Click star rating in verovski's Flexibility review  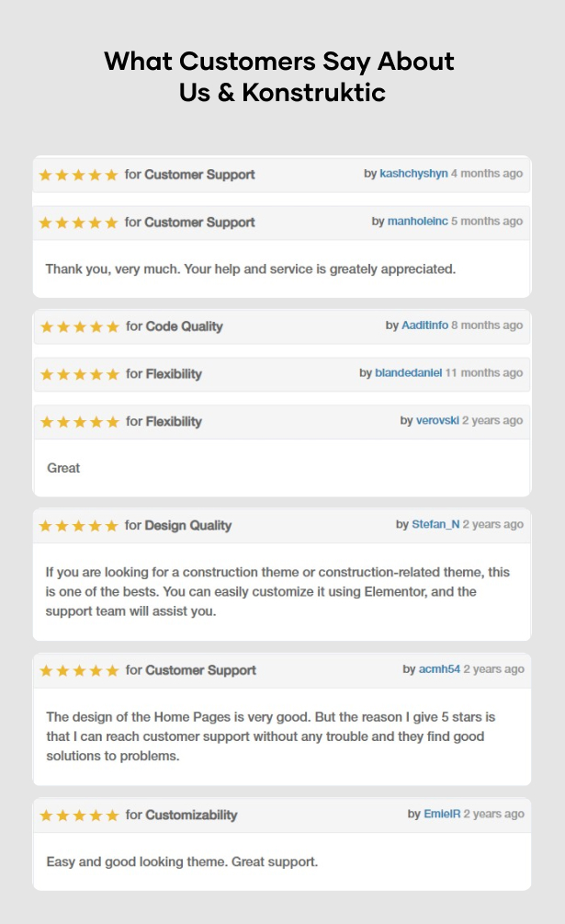point(80,422)
